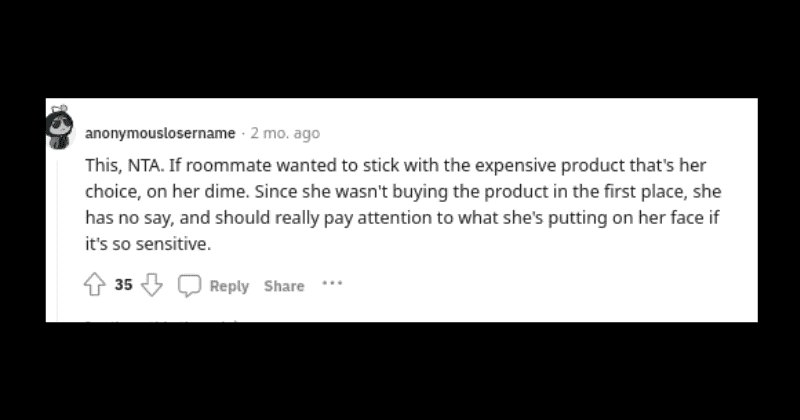Open the anonymouslosername user profile
800x420 pixels.
coord(160,132)
